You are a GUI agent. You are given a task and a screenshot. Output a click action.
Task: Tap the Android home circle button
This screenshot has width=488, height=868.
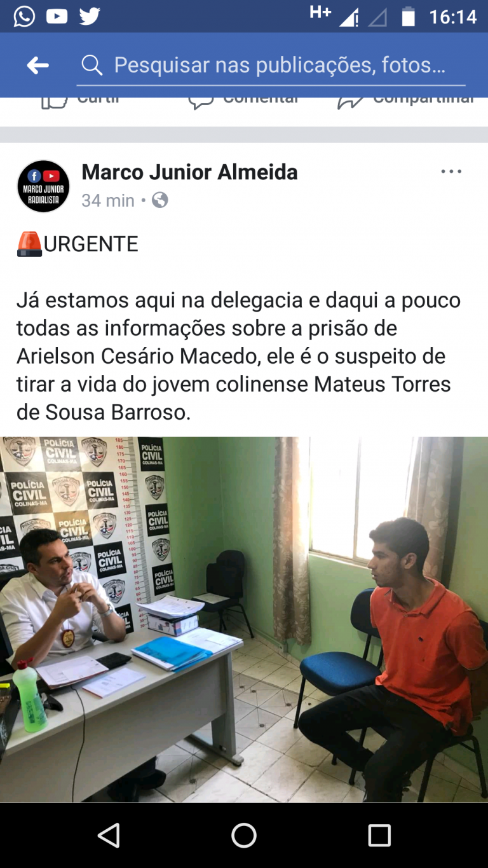pyautogui.click(x=244, y=835)
